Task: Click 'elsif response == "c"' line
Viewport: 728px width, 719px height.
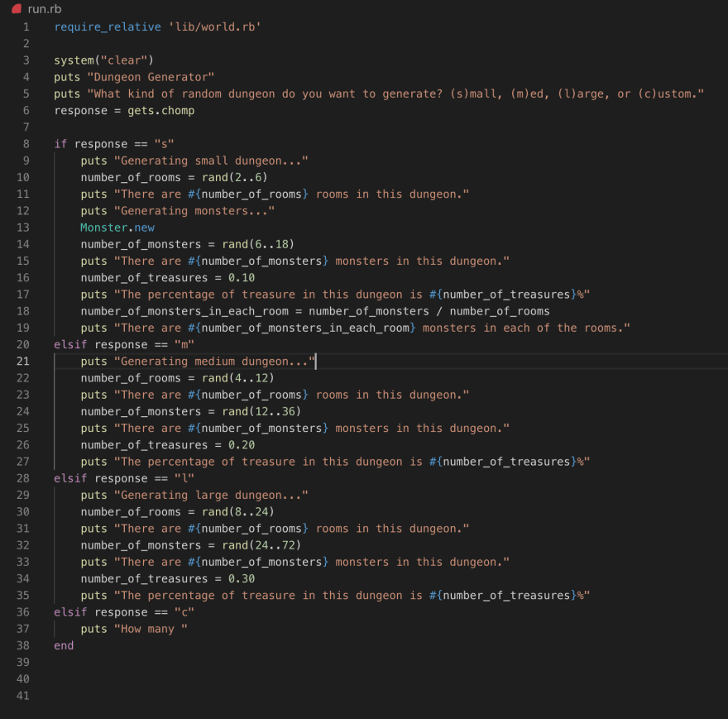Action: pos(124,612)
